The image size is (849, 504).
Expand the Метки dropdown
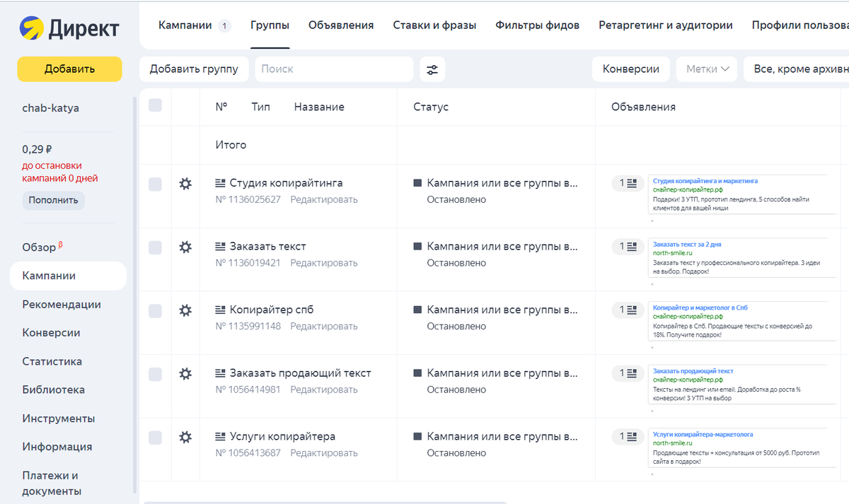[707, 69]
